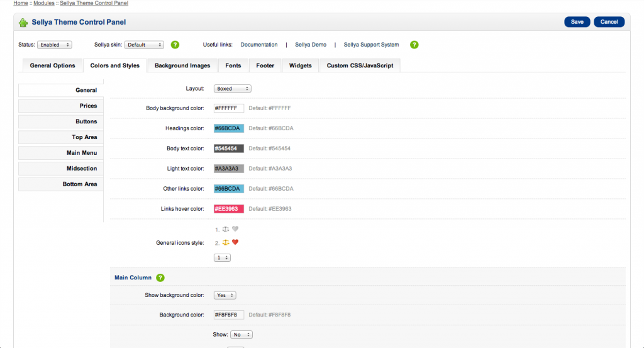Click Body background color #FFFFFF field

tap(229, 108)
